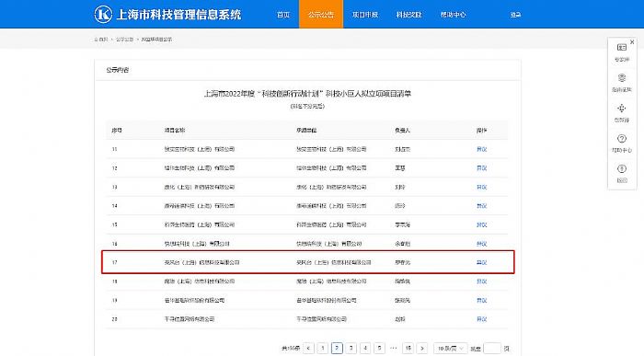
Task: Click the 登录 link in the header
Action: [515, 15]
